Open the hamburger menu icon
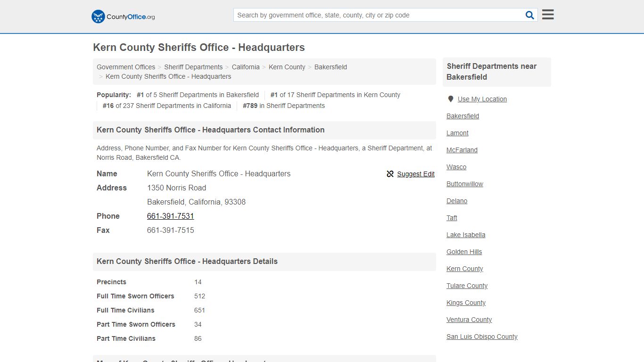The height and width of the screenshot is (362, 644). 548,15
